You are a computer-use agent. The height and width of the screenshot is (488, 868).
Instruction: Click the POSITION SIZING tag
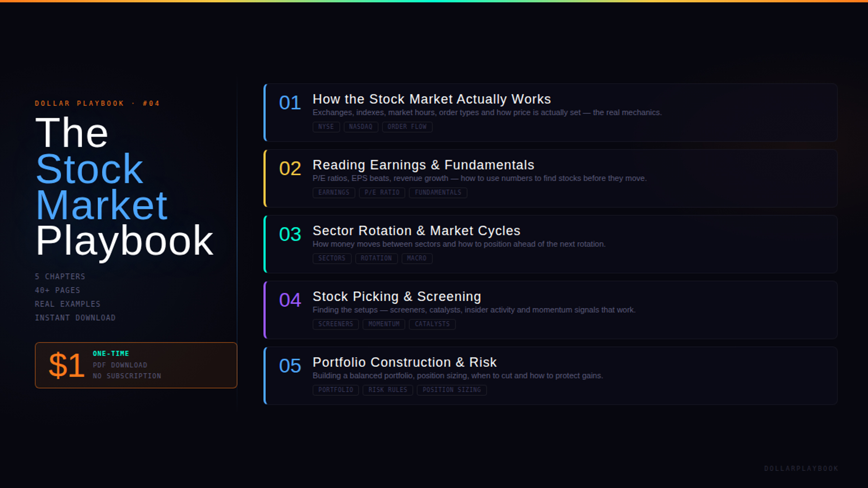click(452, 390)
